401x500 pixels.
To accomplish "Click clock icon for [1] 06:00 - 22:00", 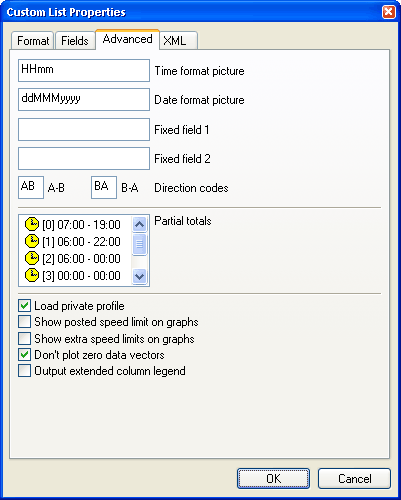I will [x=32, y=241].
